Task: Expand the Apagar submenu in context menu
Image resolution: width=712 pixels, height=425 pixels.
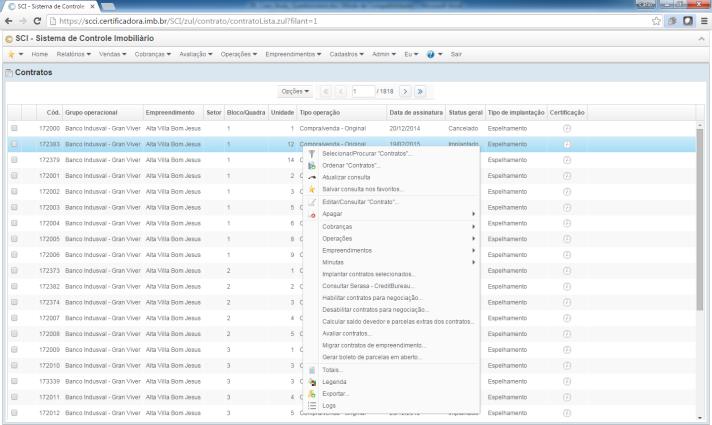Action: [392, 214]
